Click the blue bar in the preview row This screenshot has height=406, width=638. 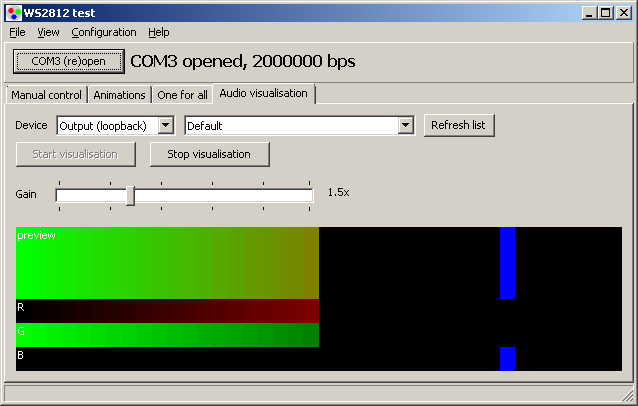tap(507, 263)
